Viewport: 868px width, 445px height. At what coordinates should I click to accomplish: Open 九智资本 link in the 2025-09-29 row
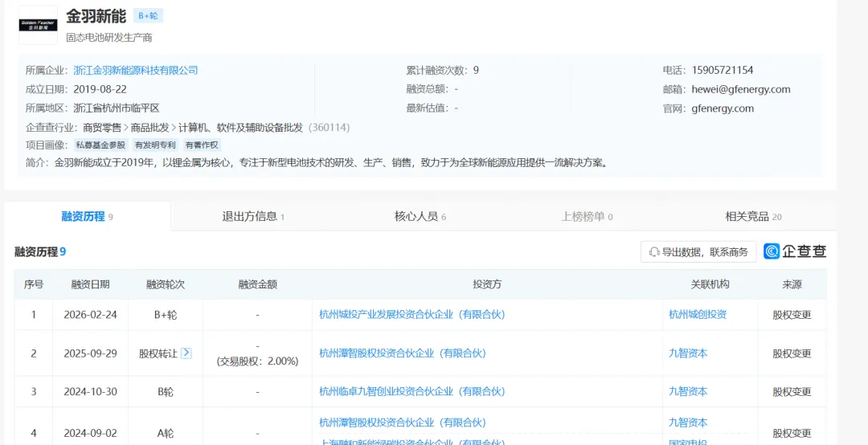click(x=688, y=353)
